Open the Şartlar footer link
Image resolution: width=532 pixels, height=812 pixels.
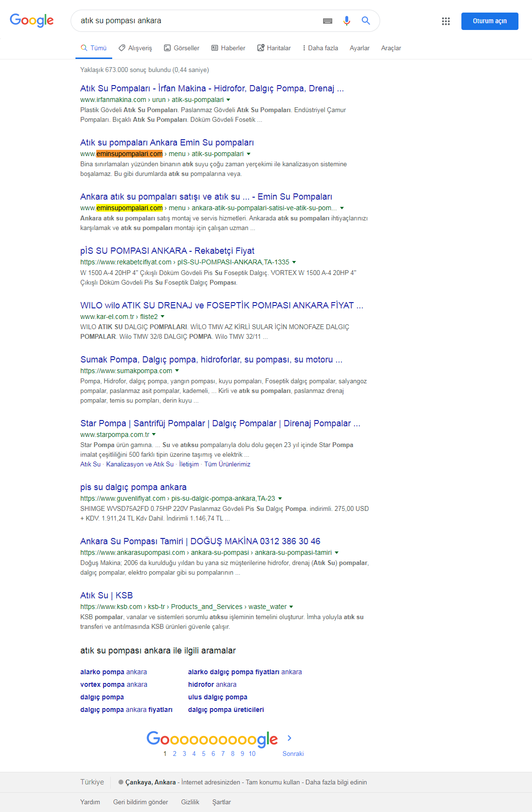[222, 802]
